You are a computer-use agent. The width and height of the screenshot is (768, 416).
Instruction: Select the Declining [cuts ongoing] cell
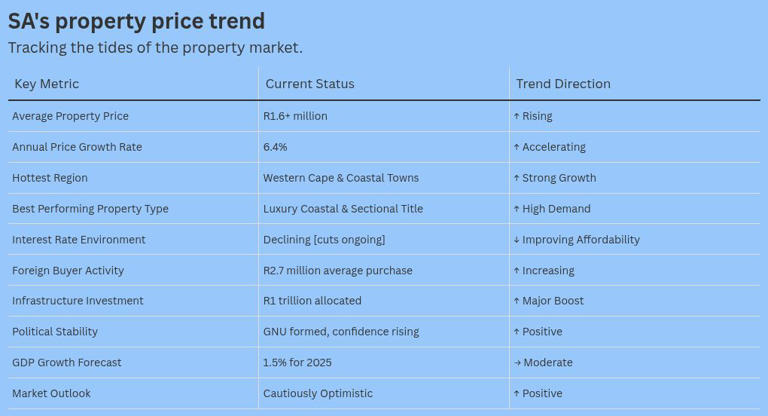click(324, 240)
